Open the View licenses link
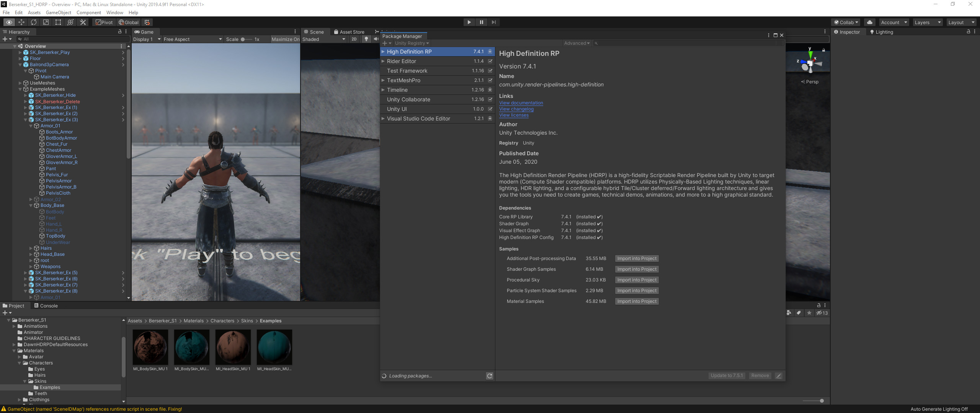This screenshot has width=980, height=413. click(x=514, y=115)
